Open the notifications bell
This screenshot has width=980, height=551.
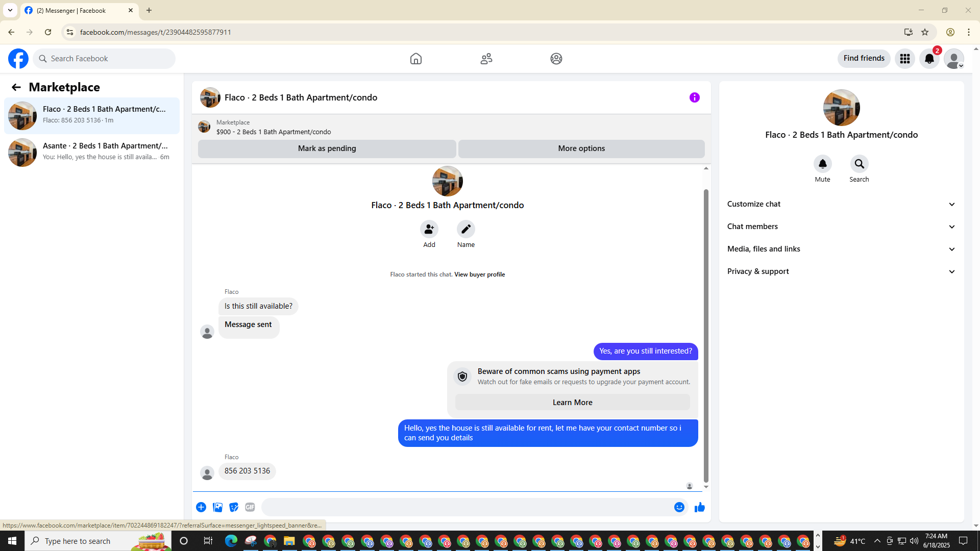(929, 59)
